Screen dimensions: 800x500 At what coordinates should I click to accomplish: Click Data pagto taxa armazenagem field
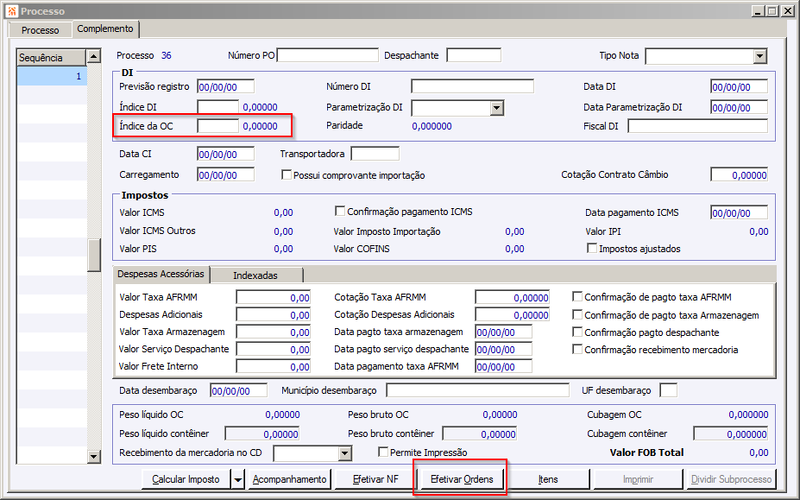504,332
